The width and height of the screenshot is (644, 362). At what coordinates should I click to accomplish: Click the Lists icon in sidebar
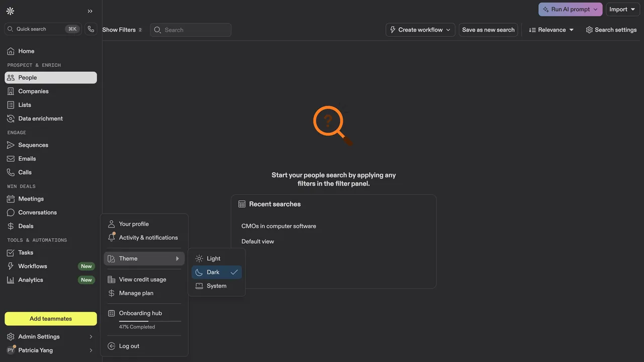click(x=11, y=105)
